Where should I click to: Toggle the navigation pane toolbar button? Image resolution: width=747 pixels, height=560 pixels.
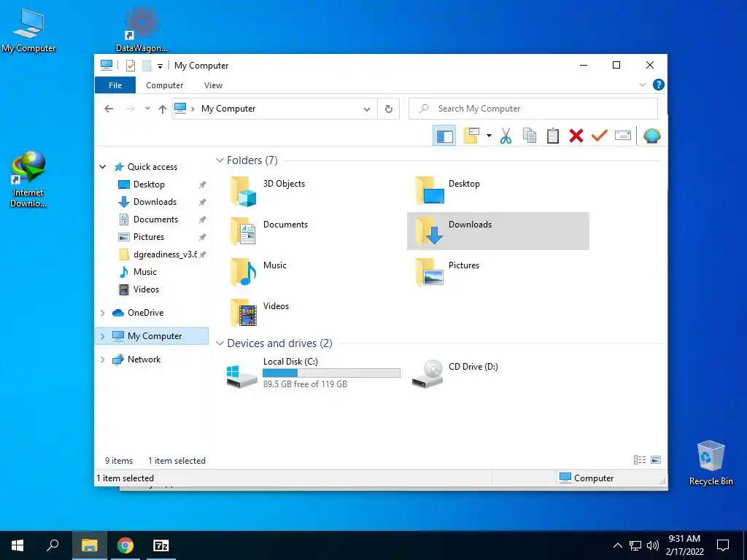[x=444, y=136]
